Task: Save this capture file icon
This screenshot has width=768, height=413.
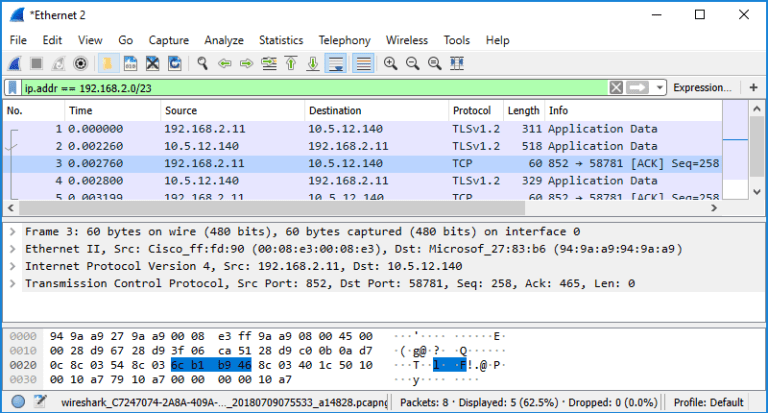Action: [x=130, y=64]
